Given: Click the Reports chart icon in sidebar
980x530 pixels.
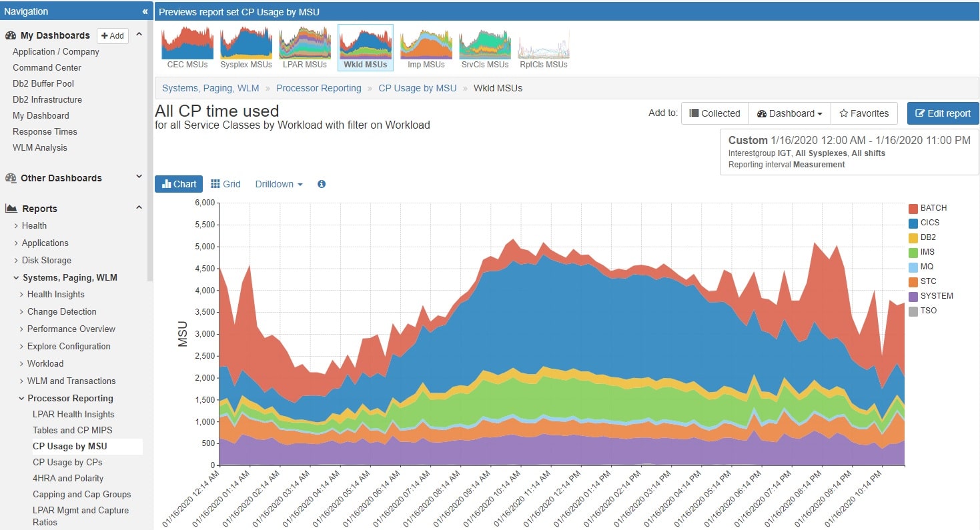Looking at the screenshot, I should [x=11, y=209].
